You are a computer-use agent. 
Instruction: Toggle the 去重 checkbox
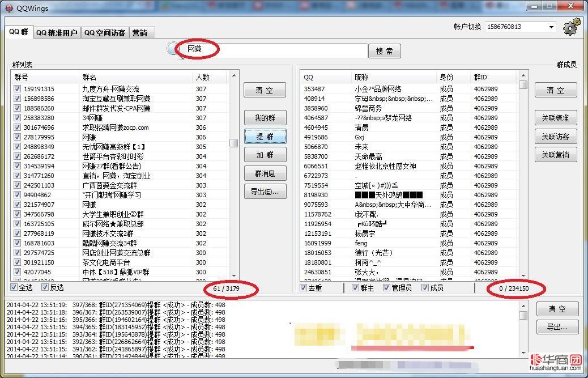tap(304, 288)
